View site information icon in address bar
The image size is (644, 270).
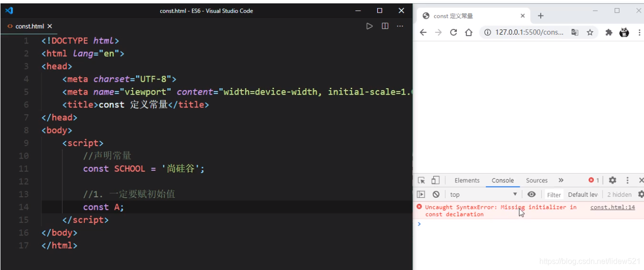[487, 32]
